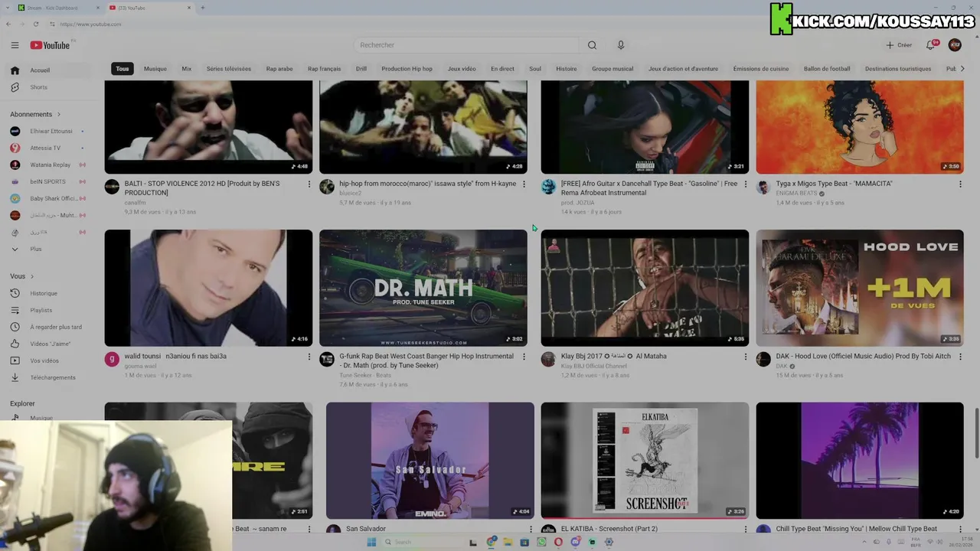
Task: Open Baby Shark channel subscription
Action: (x=50, y=198)
